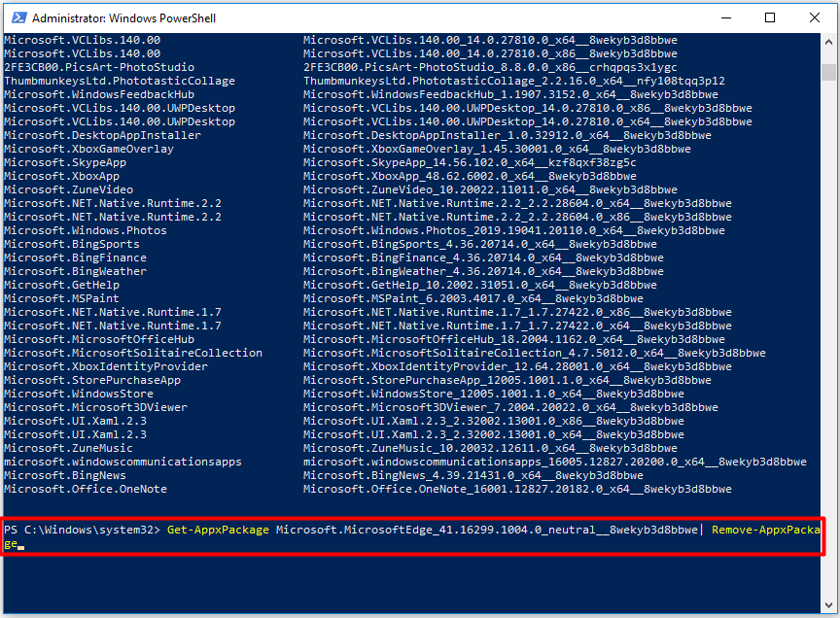The image size is (840, 618).
Task: Click the left-column name Microsoft.BingFinance
Action: tap(75, 257)
